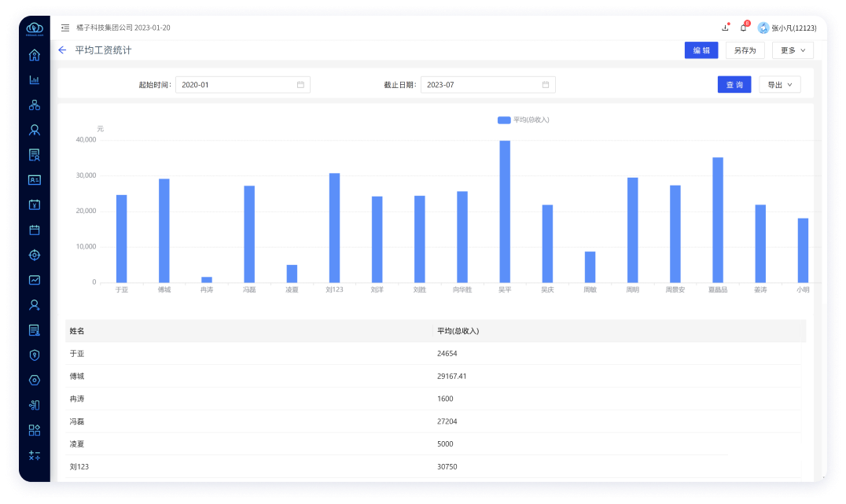Select the value 24654
The height and width of the screenshot is (504, 846).
[447, 354]
